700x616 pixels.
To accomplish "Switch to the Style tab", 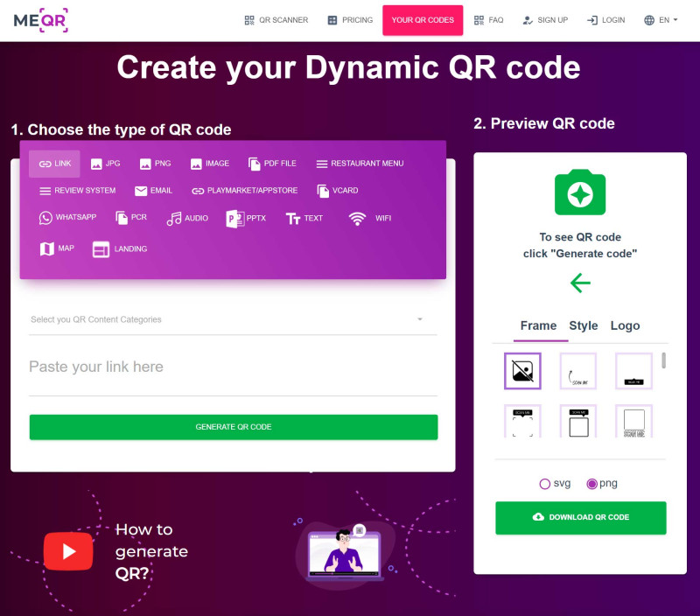I will pos(583,325).
